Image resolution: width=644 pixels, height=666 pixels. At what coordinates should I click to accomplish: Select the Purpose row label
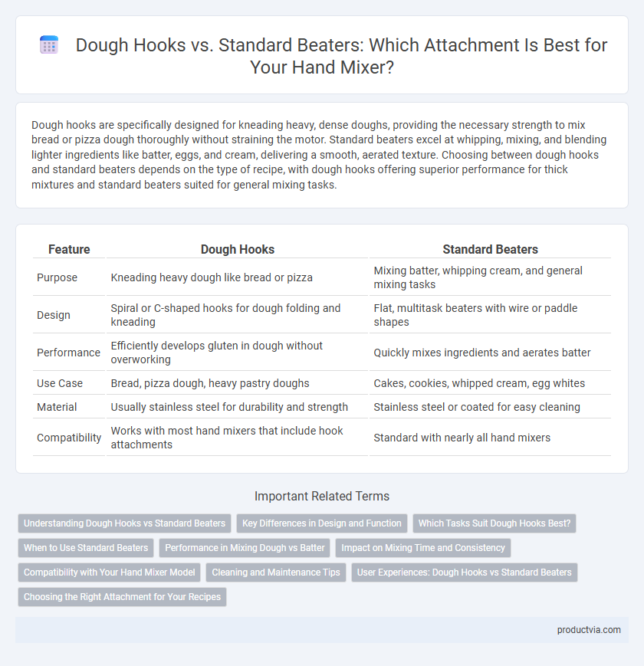57,277
